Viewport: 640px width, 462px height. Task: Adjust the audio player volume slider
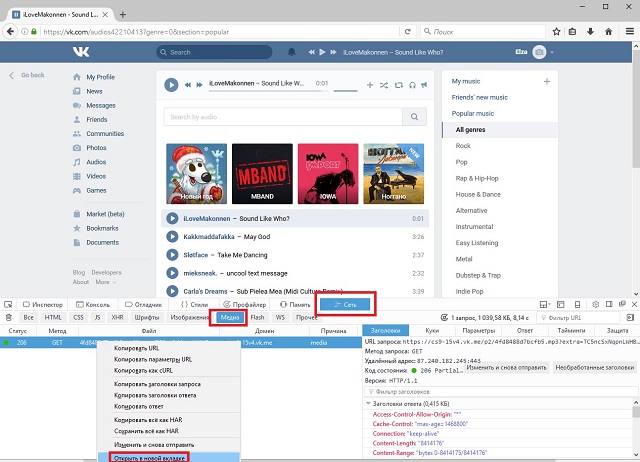click(345, 90)
